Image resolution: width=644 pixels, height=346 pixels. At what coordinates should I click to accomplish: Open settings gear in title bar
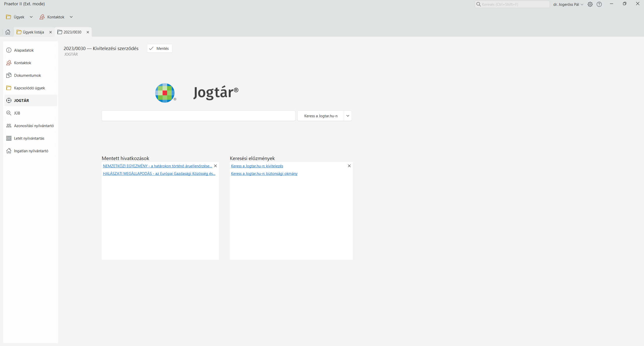tap(590, 4)
